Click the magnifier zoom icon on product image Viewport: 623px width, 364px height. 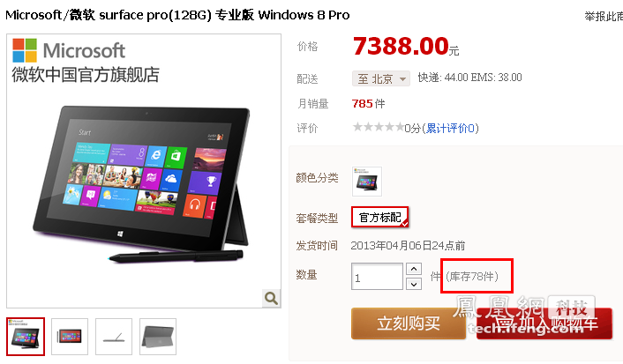[272, 298]
